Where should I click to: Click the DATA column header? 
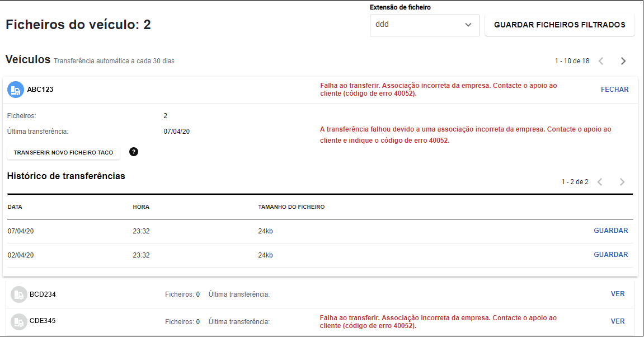[x=15, y=207]
